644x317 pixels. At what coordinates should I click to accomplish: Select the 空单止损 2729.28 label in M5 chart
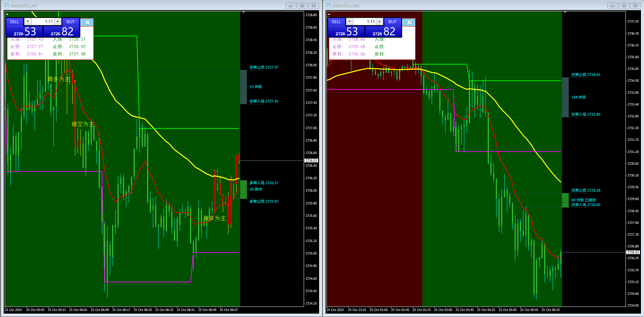(586, 190)
